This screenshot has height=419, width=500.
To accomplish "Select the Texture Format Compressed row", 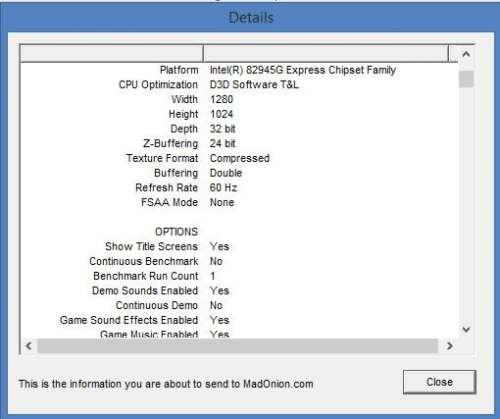I will [239, 158].
